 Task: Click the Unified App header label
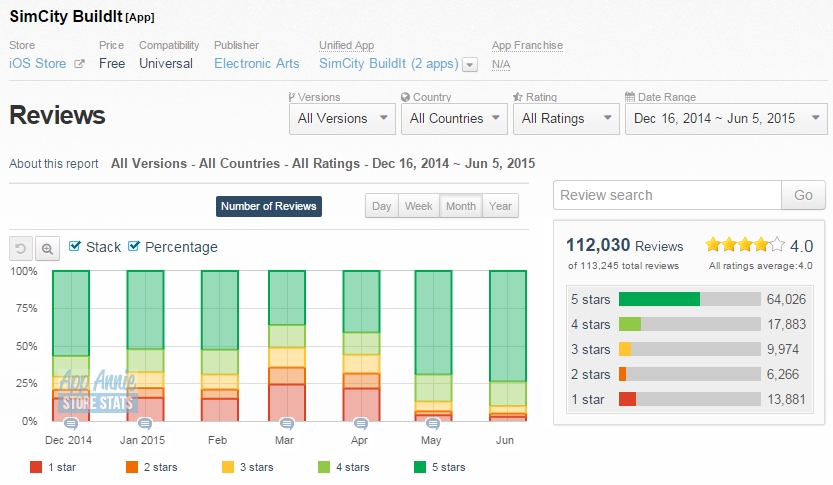tap(346, 45)
